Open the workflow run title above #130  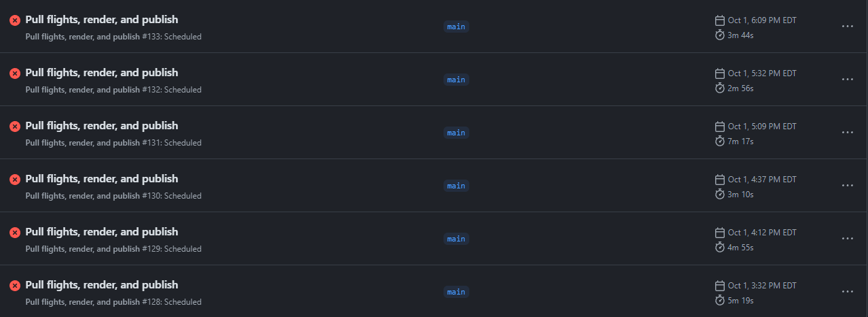tap(102, 179)
